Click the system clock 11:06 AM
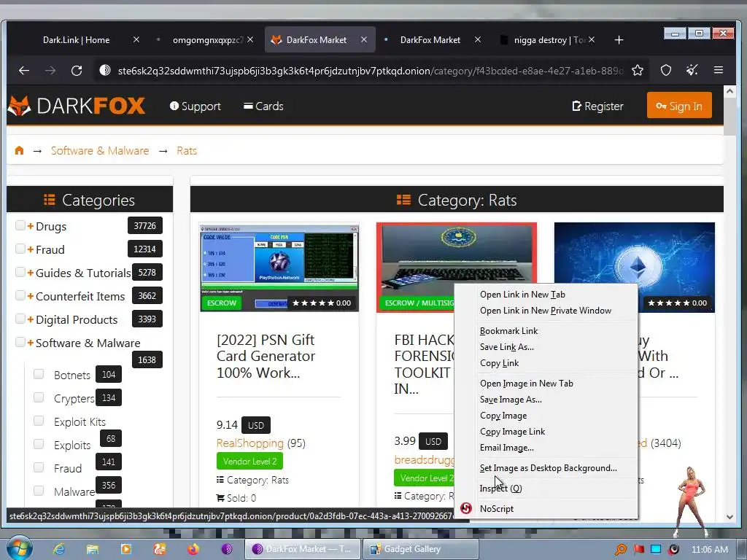Viewport: 747px width, 560px height. tap(709, 550)
